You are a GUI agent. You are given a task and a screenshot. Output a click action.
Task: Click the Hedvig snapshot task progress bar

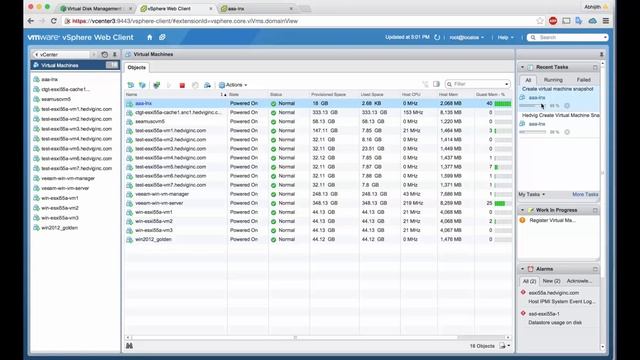point(533,132)
